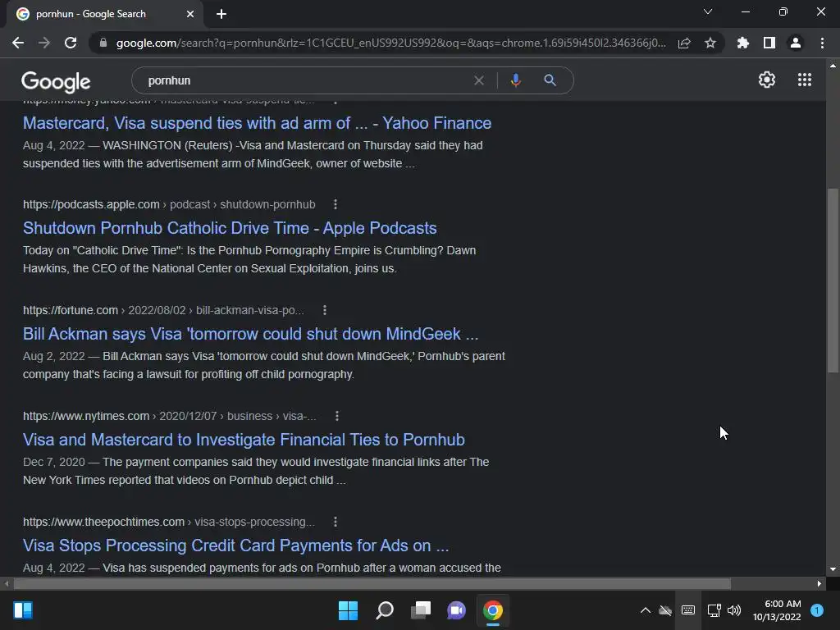The height and width of the screenshot is (630, 840).
Task: Open the Windows Start menu
Action: (x=348, y=610)
